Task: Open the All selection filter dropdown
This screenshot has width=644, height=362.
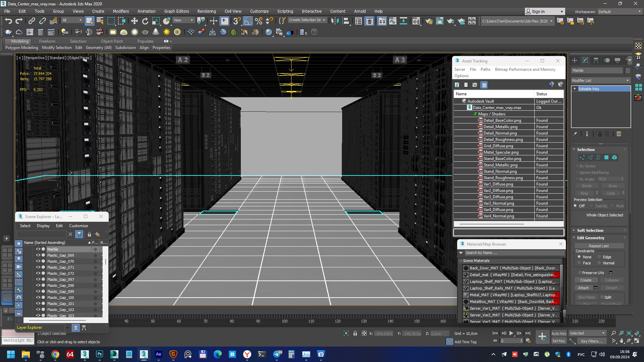Action: tap(72, 20)
